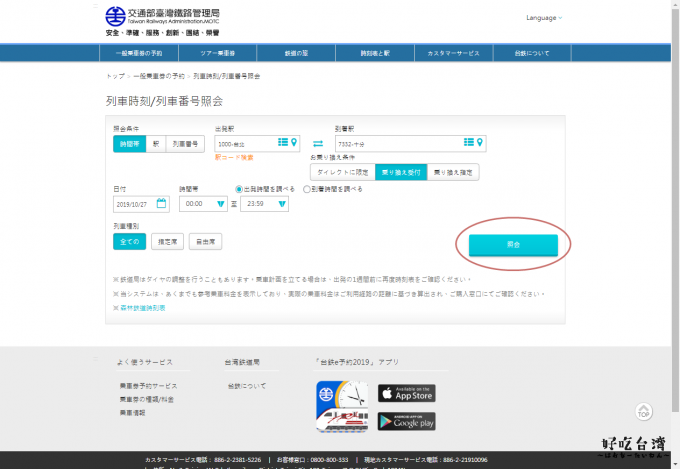680x469 pixels.
Task: Click the Google Play download badge
Action: [x=406, y=421]
